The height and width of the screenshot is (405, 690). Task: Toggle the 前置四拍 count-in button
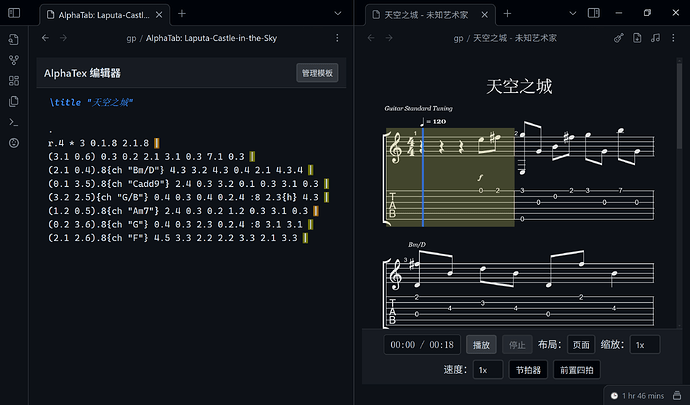[x=576, y=370]
